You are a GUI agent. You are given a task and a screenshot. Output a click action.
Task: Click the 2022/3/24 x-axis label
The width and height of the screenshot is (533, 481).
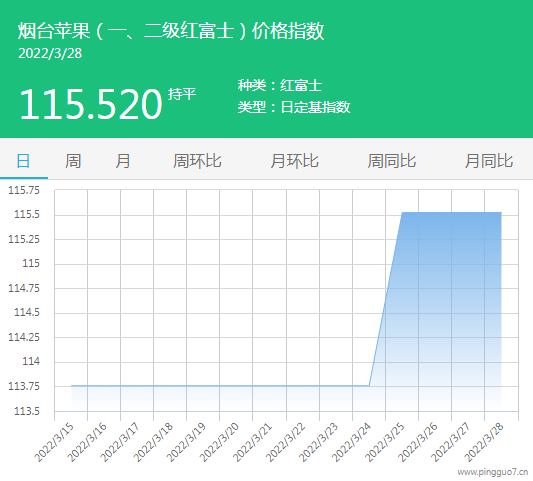pos(351,442)
